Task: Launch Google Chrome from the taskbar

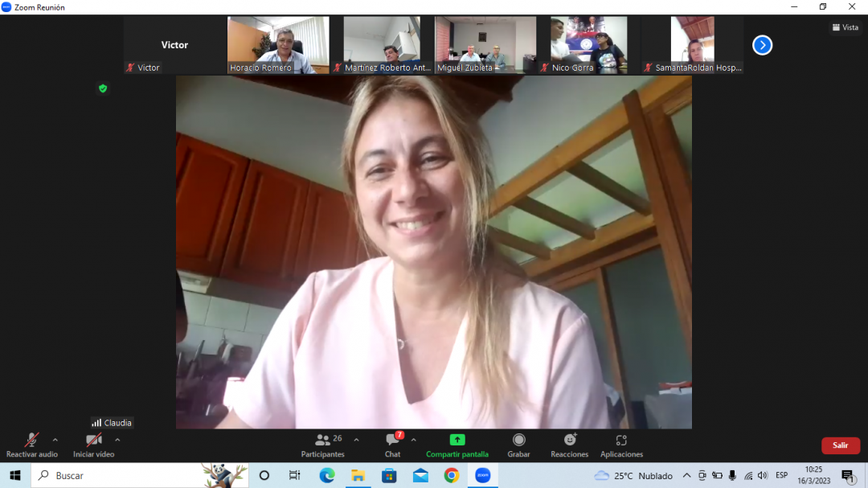Action: pyautogui.click(x=451, y=475)
